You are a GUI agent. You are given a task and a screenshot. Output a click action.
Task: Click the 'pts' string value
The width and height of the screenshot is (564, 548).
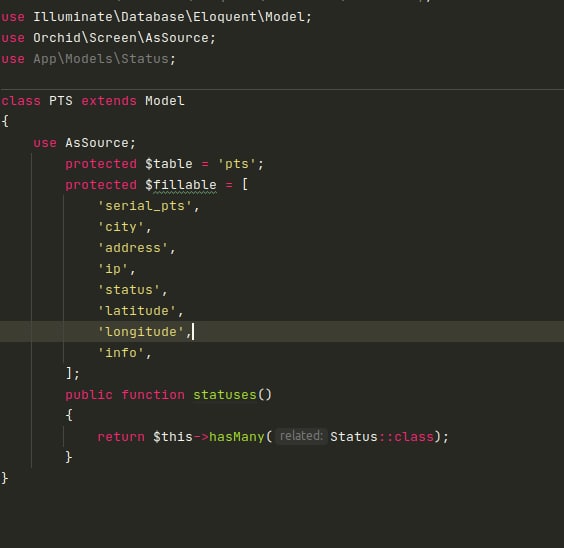pos(237,164)
